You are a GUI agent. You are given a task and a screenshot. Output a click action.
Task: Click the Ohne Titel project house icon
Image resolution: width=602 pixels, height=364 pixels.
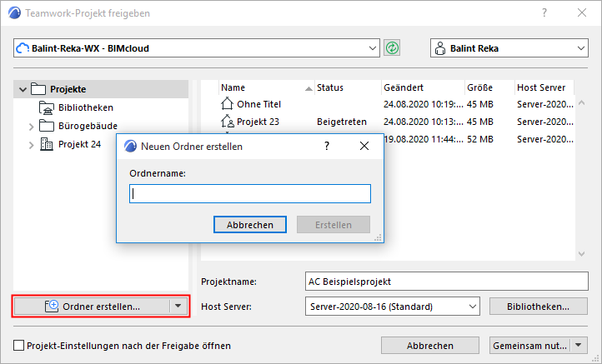228,104
